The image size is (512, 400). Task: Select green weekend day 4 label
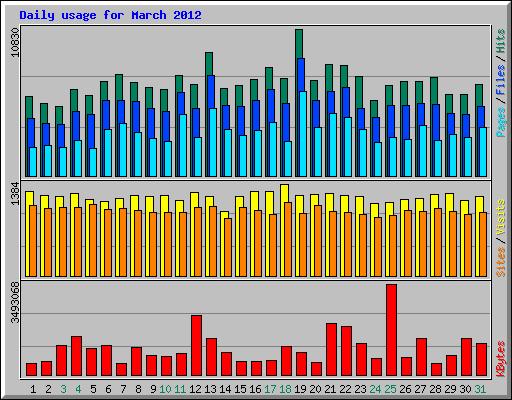coord(78,389)
